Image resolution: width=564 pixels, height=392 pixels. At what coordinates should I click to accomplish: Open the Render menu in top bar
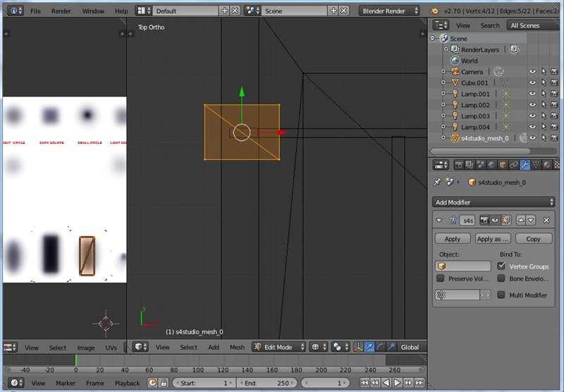tap(61, 11)
